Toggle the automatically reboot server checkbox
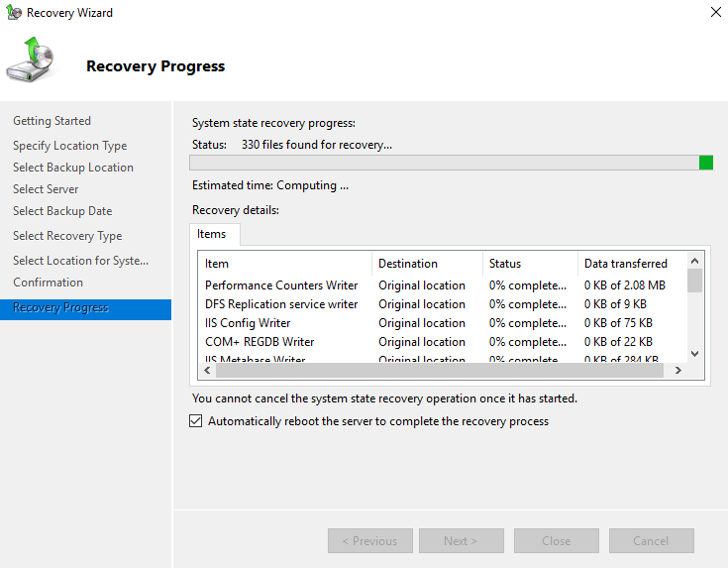Viewport: 728px width, 568px height. tap(195, 421)
